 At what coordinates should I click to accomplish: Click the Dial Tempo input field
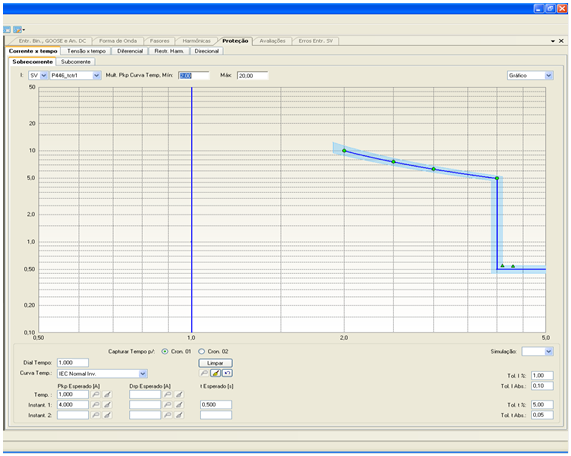tap(73, 363)
